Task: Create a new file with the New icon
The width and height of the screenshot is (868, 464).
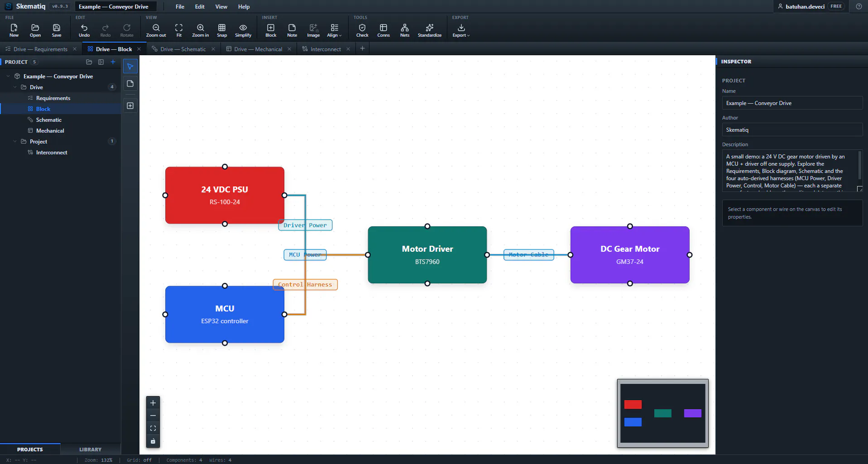Action: click(x=14, y=30)
